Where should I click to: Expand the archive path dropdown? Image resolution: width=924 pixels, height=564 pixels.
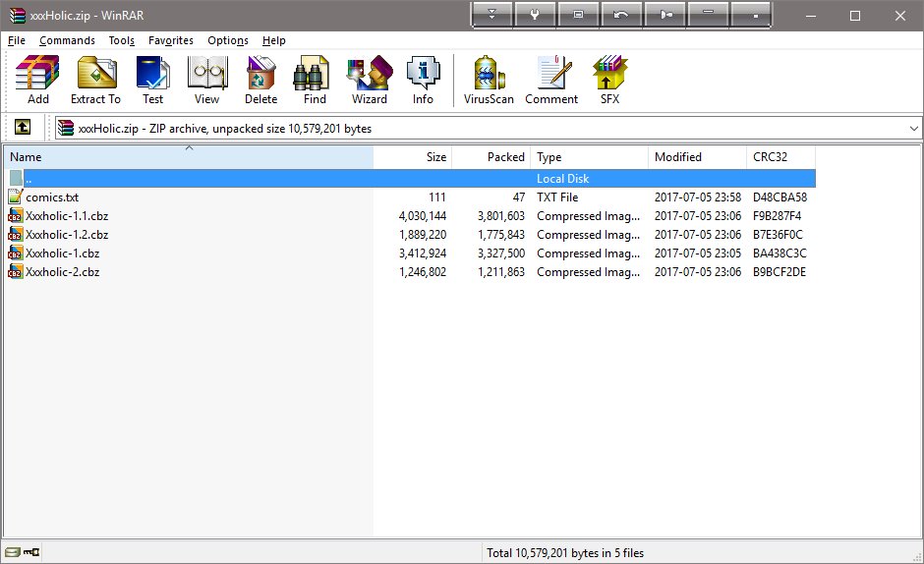pyautogui.click(x=913, y=128)
